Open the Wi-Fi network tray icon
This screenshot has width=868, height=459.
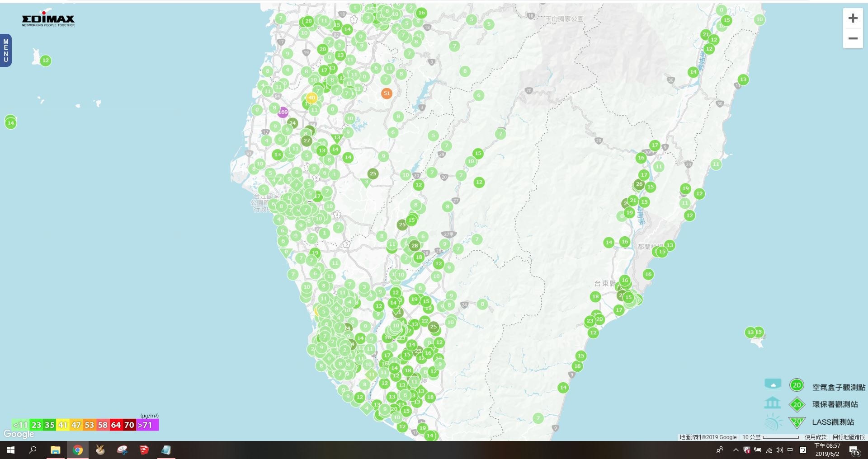click(x=769, y=450)
